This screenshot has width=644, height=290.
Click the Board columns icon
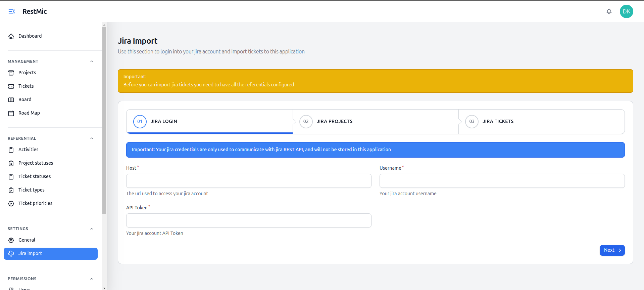11,100
